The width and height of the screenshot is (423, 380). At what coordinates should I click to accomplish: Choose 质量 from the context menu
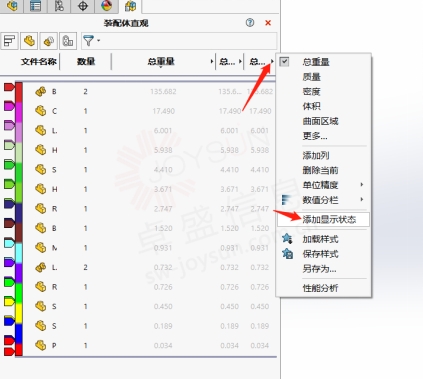click(312, 77)
